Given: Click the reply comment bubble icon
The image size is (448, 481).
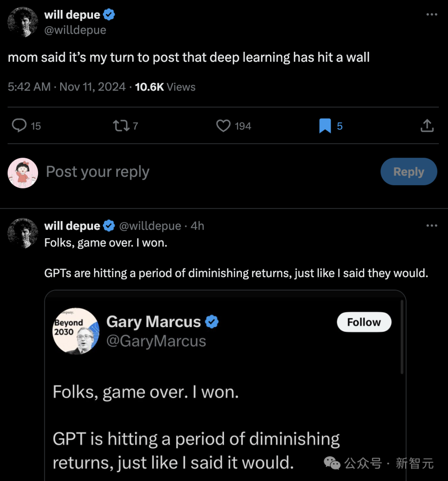Looking at the screenshot, I should tap(19, 125).
